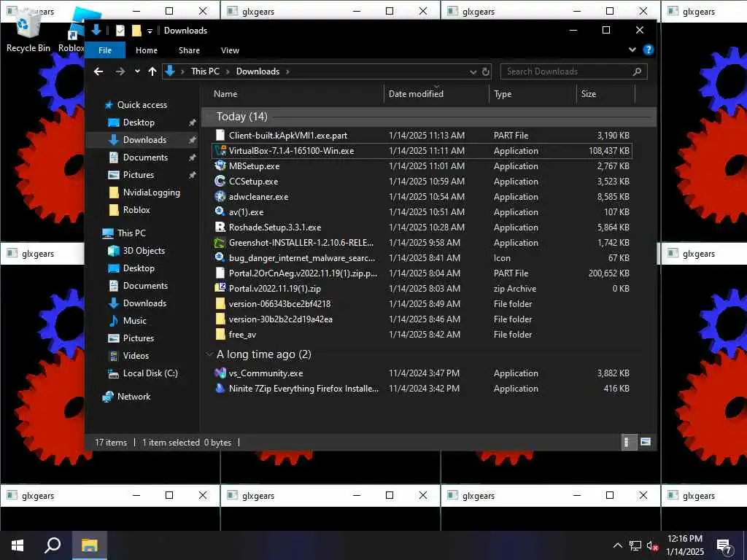Select the MBSetup.exe Malwarebytes icon
This screenshot has height=560, width=747.
pyautogui.click(x=220, y=166)
